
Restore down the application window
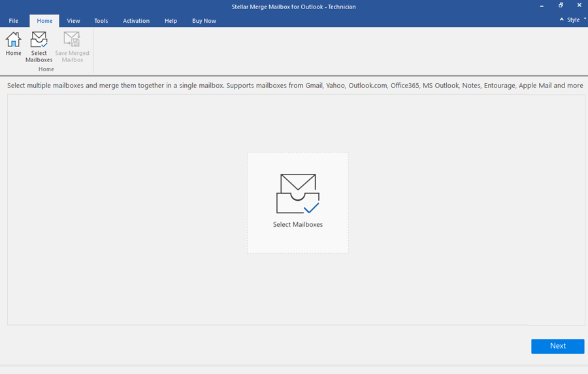[x=561, y=6]
